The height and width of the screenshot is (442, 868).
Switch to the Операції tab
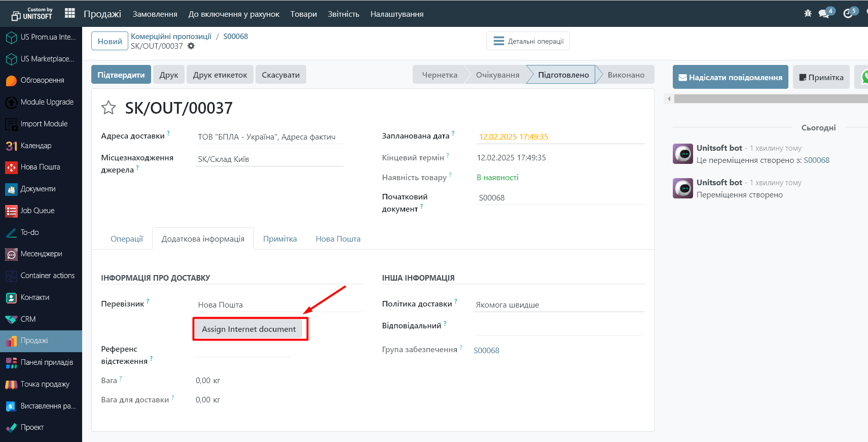pyautogui.click(x=127, y=239)
